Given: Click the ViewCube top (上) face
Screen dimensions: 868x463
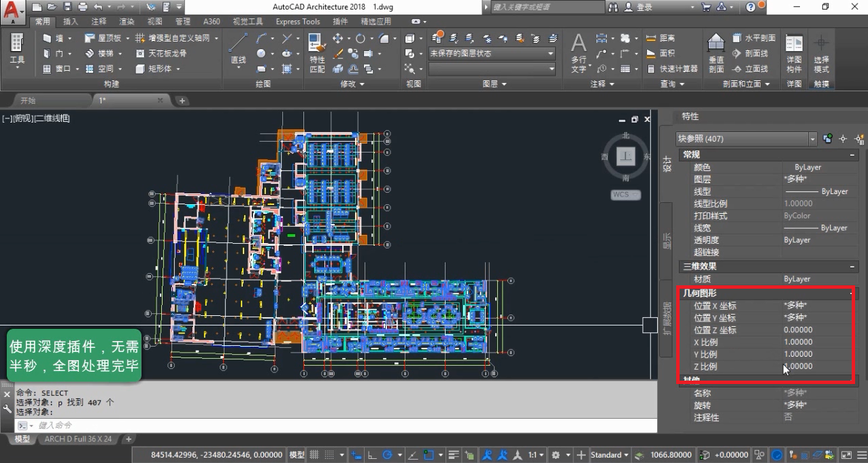Looking at the screenshot, I should click(626, 157).
